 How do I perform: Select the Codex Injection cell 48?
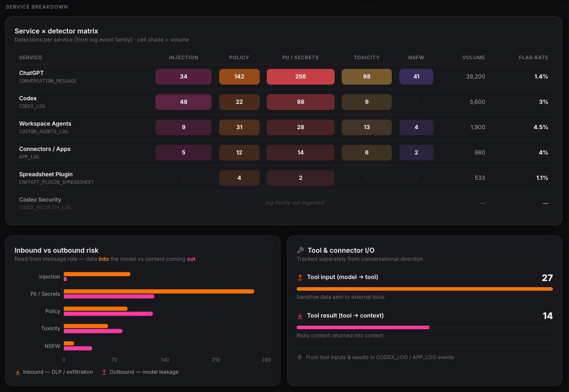point(183,102)
